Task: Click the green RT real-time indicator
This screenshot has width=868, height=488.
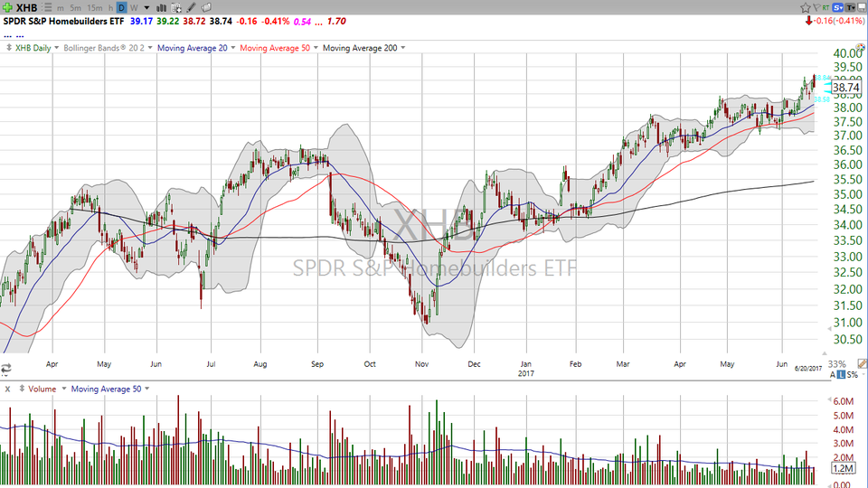Action: tap(826, 8)
